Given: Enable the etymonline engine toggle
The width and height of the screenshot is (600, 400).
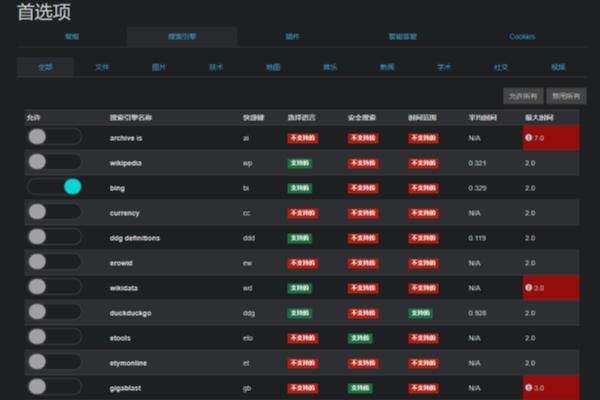Looking at the screenshot, I should click(54, 361).
